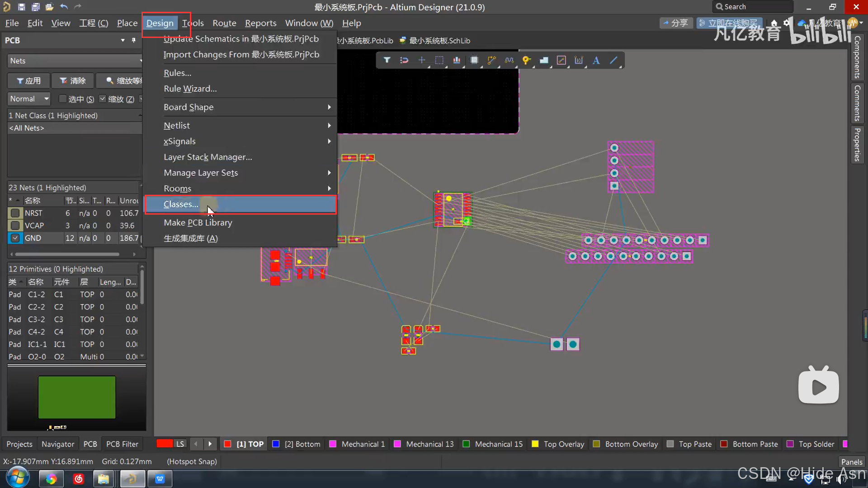868x488 pixels.
Task: Click the blue [2] Bottom layer swatch
Action: point(276,444)
